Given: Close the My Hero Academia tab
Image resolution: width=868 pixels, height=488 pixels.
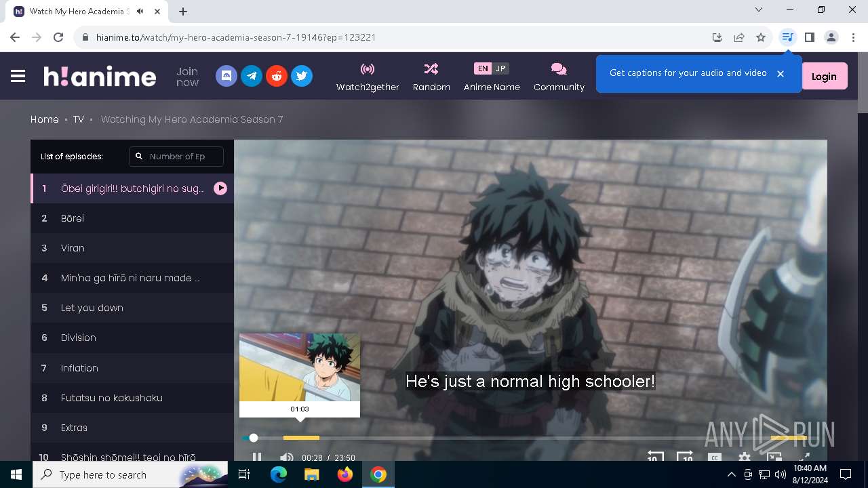Looking at the screenshot, I should point(158,11).
